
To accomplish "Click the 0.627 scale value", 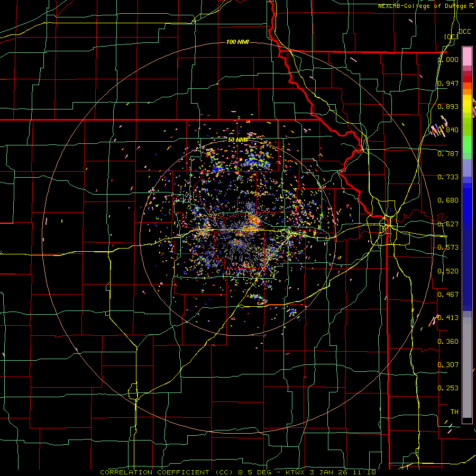I will (x=448, y=224).
